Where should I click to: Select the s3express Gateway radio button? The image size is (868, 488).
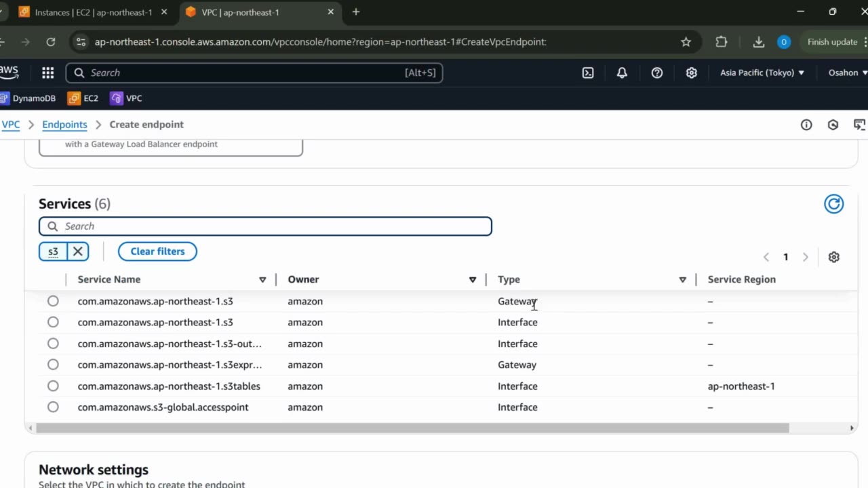(53, 365)
